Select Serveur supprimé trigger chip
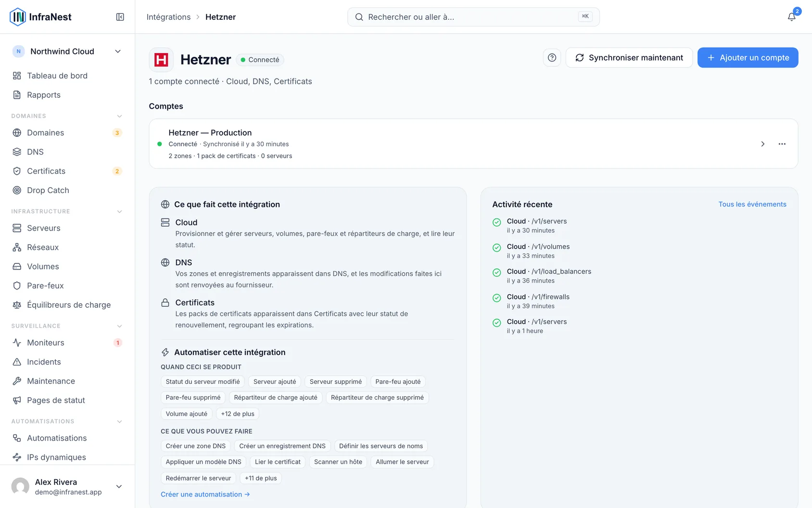812x508 pixels. point(336,382)
